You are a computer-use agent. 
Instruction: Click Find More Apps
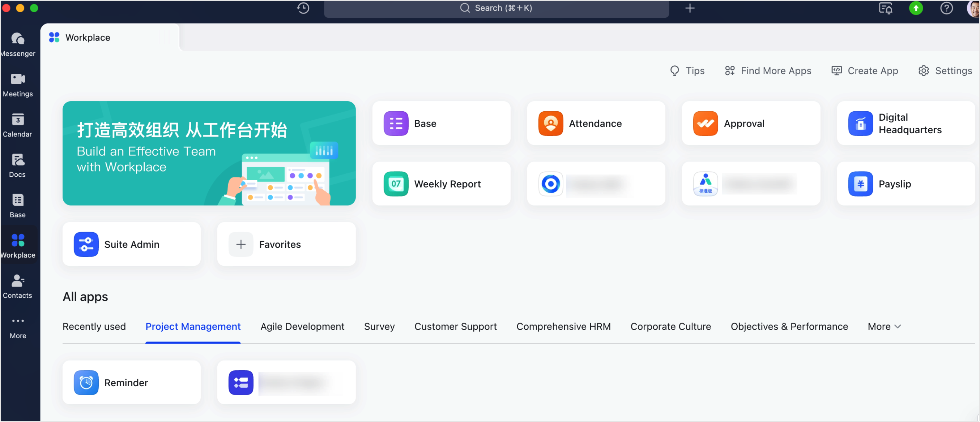(x=768, y=71)
